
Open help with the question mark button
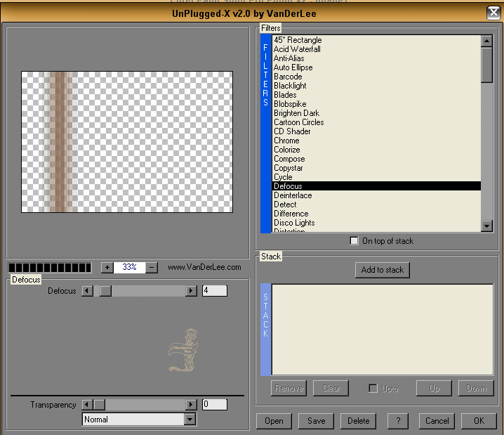tap(398, 421)
